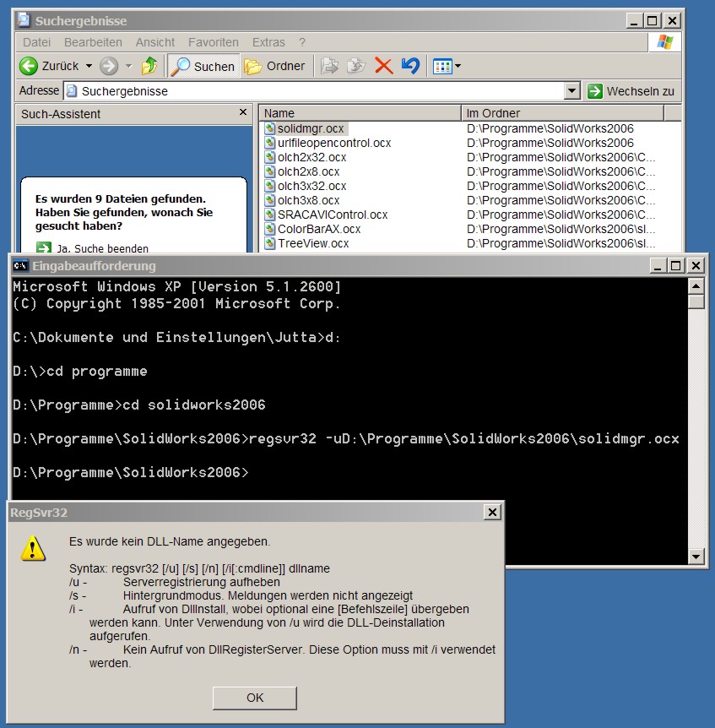Select file urlfileopencontrol.ocx

[x=334, y=143]
